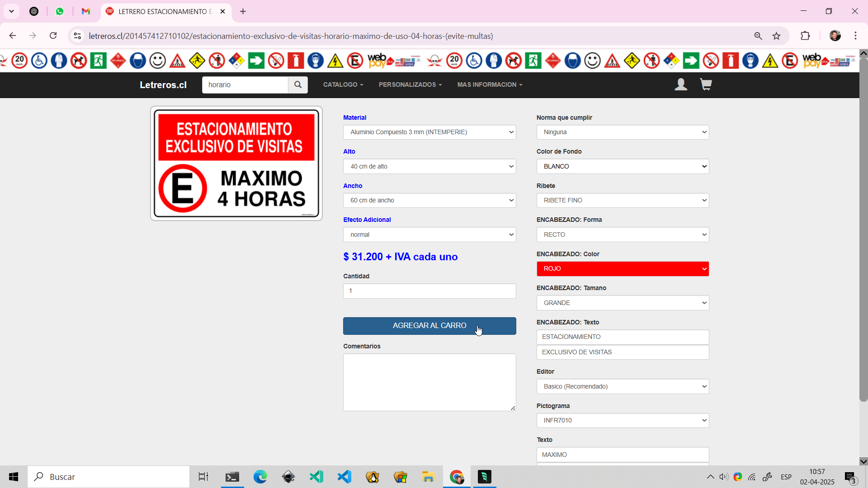Viewport: 868px width, 488px height.
Task: Go back with the browser back arrow
Action: click(13, 36)
